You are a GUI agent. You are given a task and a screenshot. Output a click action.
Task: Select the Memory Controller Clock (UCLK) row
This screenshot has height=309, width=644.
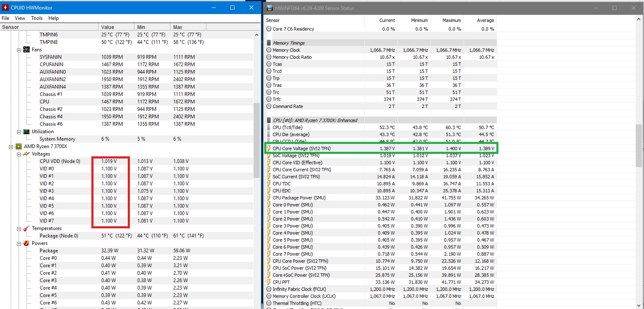pyautogui.click(x=381, y=296)
